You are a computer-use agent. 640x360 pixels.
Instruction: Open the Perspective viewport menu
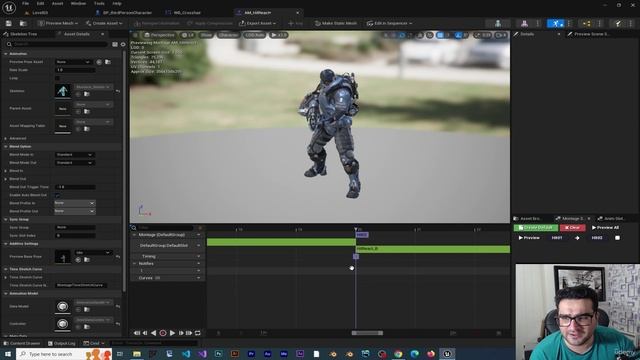coord(160,35)
